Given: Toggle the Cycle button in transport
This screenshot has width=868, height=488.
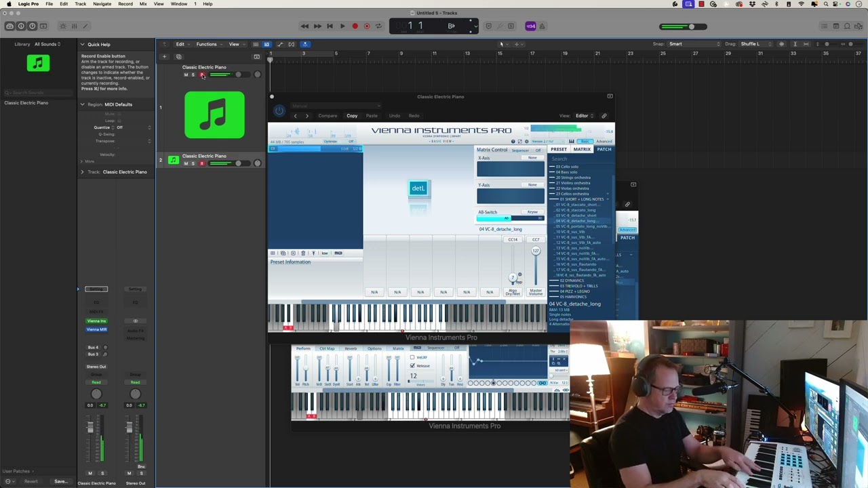Looking at the screenshot, I should 379,26.
